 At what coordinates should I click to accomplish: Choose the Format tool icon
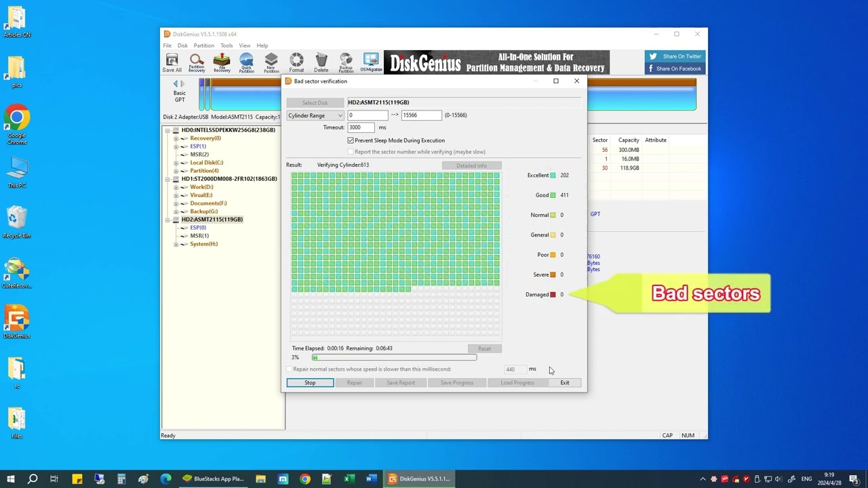[x=296, y=63]
